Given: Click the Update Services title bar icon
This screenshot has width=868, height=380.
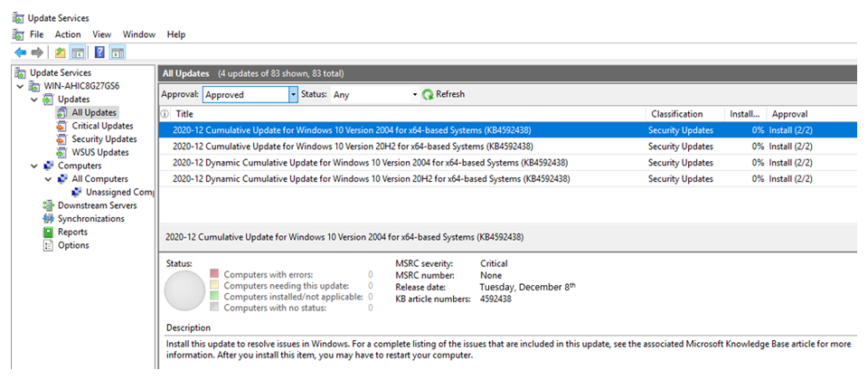Looking at the screenshot, I should [x=19, y=18].
